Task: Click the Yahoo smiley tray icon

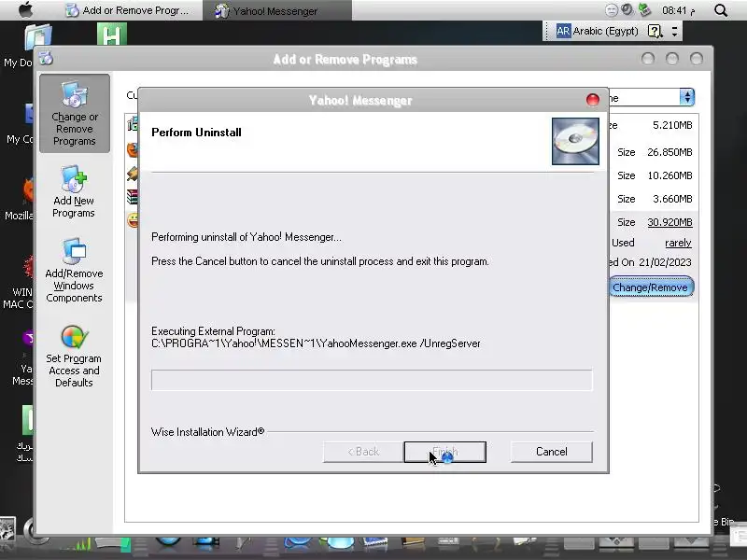Action: pos(612,10)
